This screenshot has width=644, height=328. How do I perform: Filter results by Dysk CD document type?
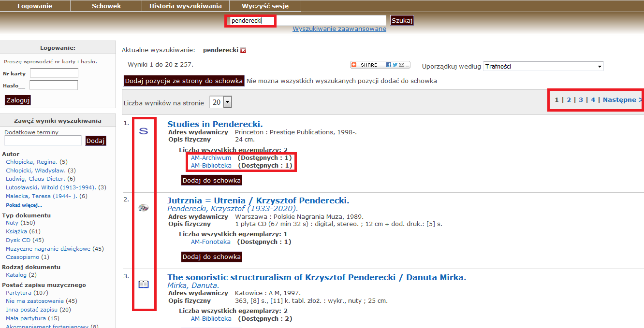tap(18, 240)
